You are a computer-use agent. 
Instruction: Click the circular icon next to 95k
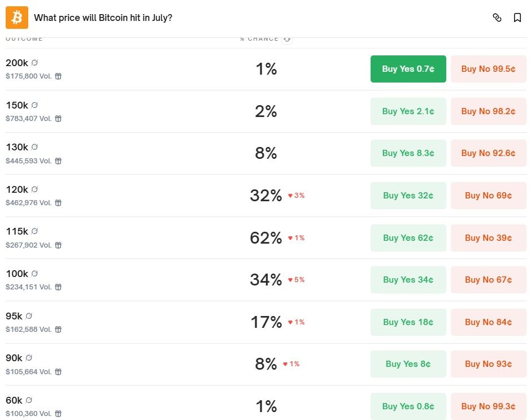[29, 315]
